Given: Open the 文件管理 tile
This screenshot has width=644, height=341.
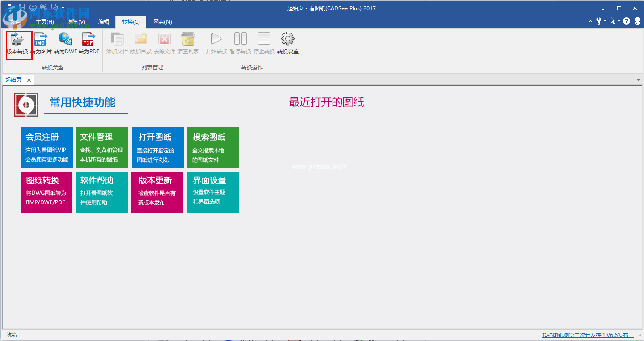Looking at the screenshot, I should (102, 148).
